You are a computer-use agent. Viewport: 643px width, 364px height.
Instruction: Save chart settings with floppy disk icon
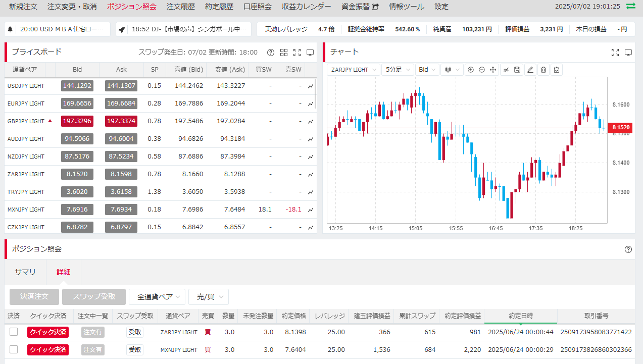tap(517, 70)
